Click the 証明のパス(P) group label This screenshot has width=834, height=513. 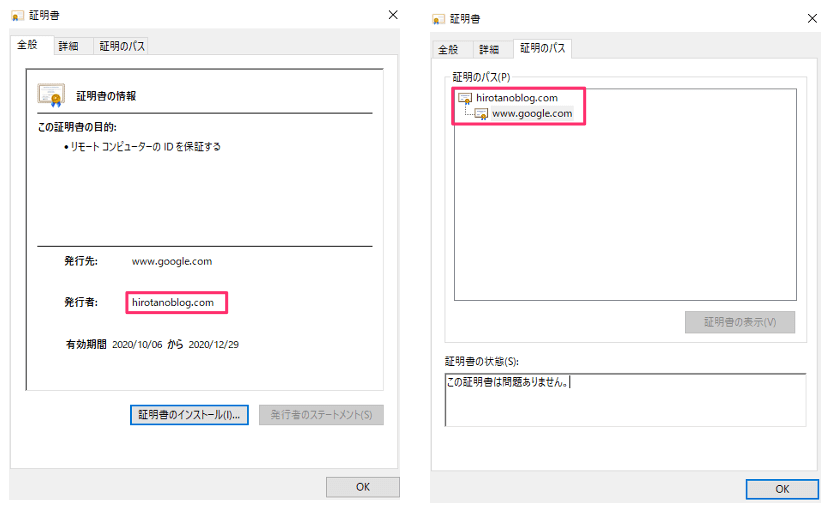click(x=481, y=77)
